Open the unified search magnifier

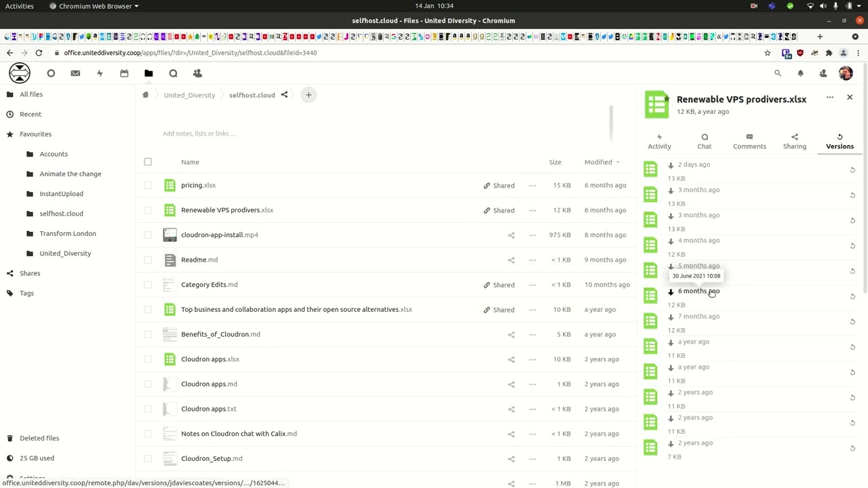[778, 73]
